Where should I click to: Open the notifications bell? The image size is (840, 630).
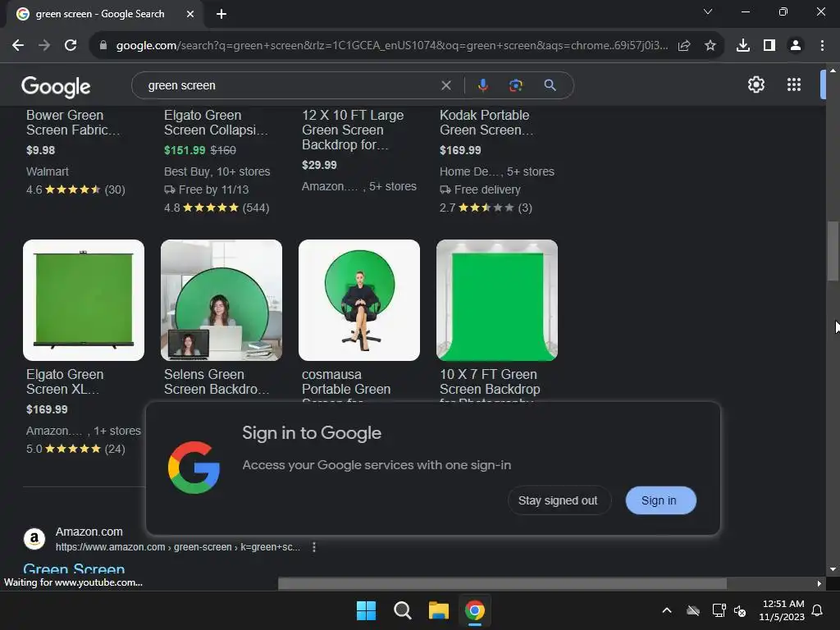click(x=818, y=610)
